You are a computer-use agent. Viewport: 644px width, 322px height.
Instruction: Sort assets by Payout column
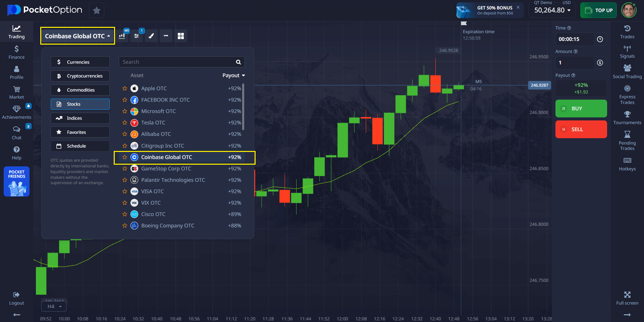click(233, 75)
